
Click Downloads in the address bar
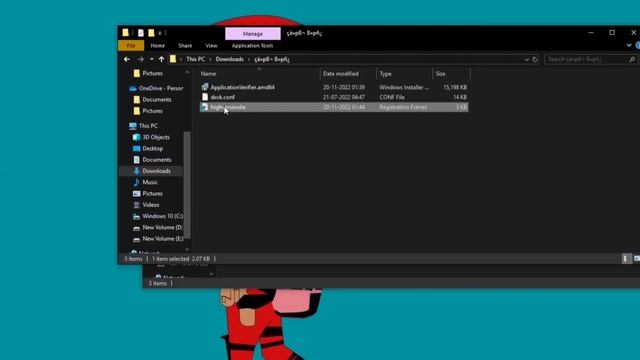229,59
